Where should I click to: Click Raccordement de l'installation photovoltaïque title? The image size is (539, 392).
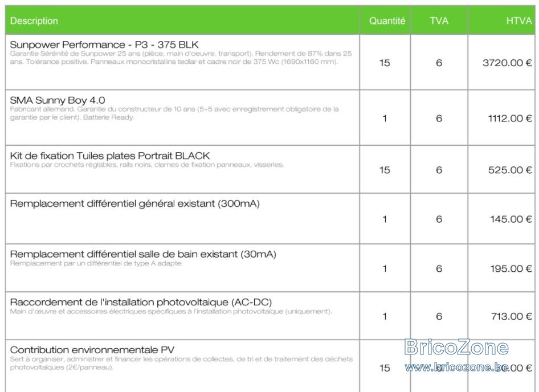[x=141, y=302]
